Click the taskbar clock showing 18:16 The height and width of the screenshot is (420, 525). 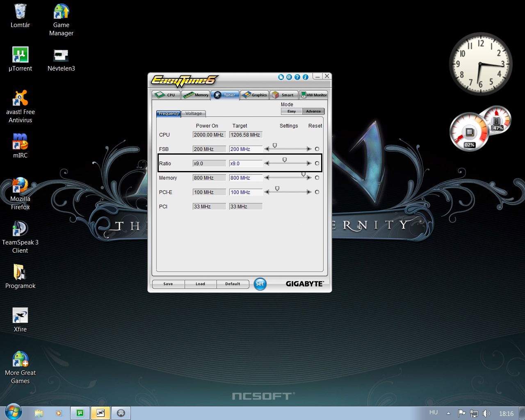[507, 413]
